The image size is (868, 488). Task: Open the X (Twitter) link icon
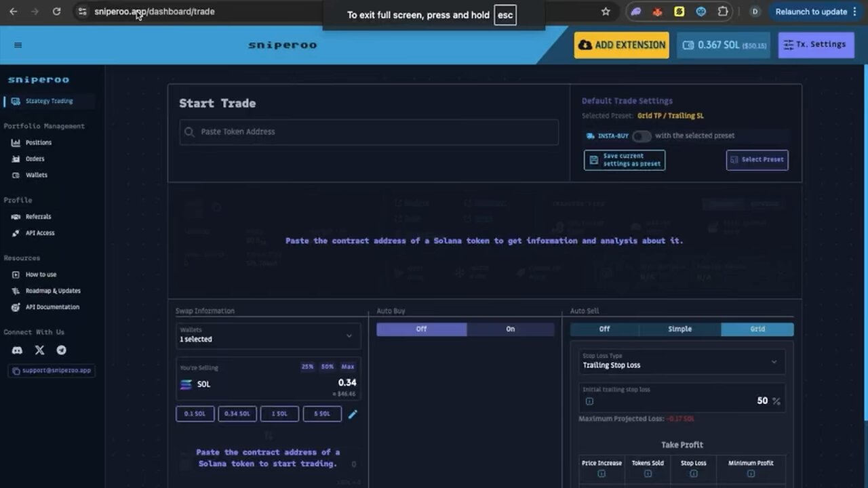pos(39,350)
